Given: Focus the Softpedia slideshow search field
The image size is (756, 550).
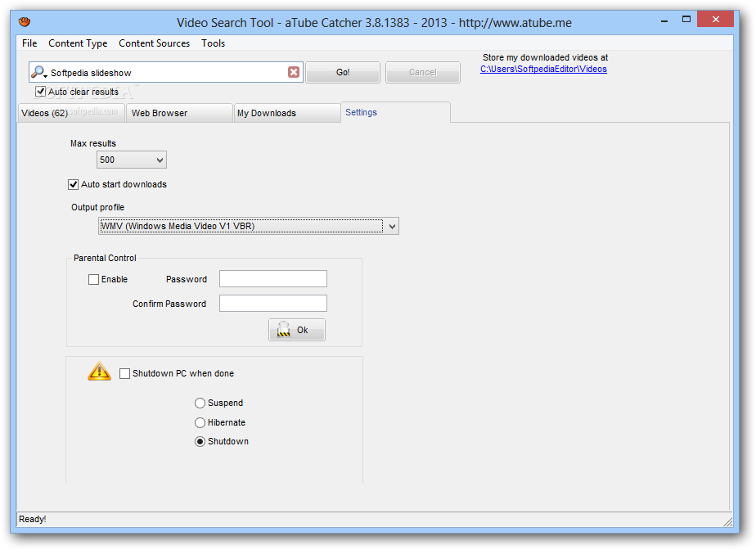Looking at the screenshot, I should click(x=167, y=72).
